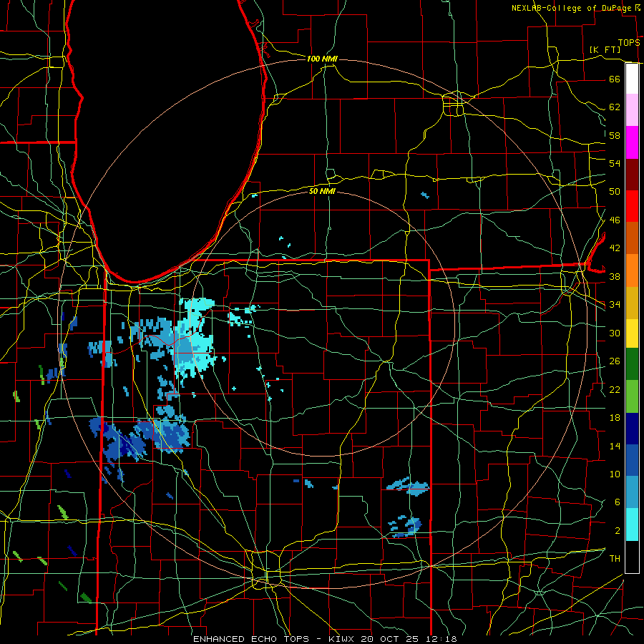Click the TOPS legend title
The image size is (644, 644).
point(629,43)
